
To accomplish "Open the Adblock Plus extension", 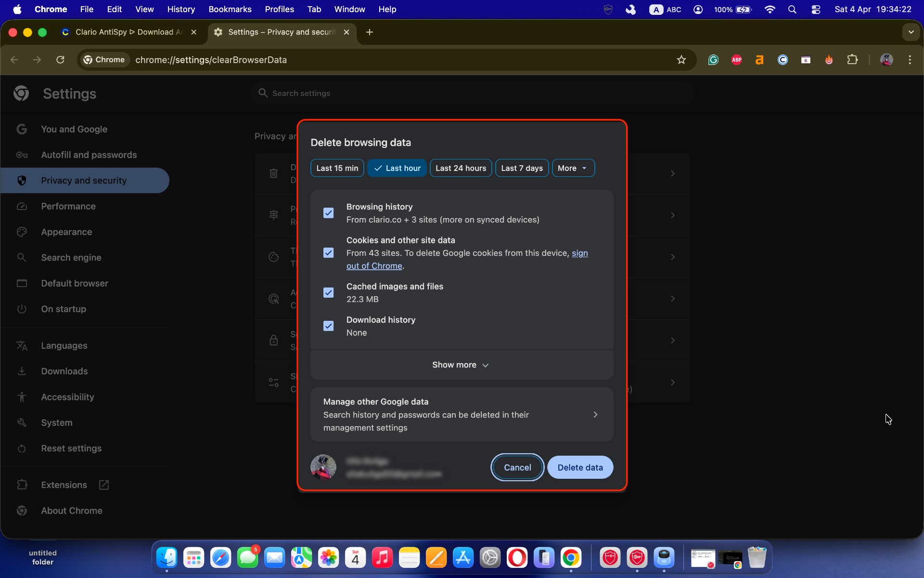I will point(736,60).
